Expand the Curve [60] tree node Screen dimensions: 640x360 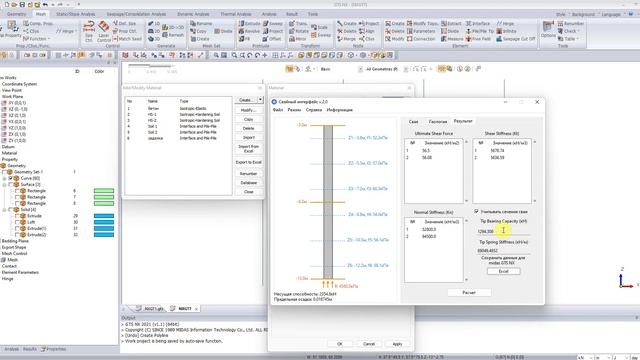pos(4,178)
